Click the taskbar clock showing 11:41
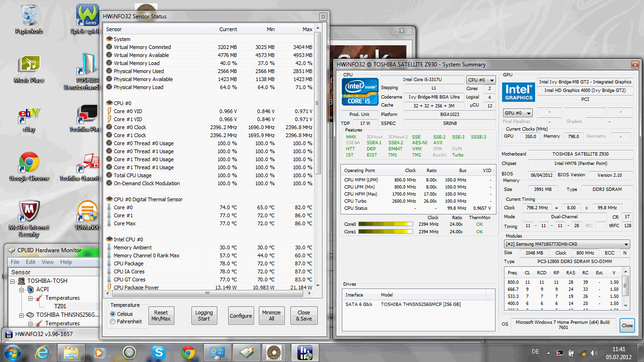 [x=619, y=353]
